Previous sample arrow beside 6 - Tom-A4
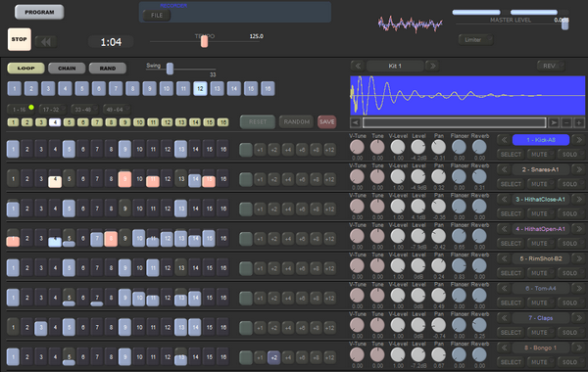 tap(504, 289)
